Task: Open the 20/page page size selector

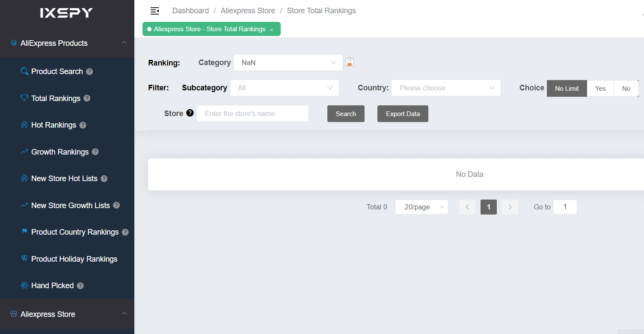Action: click(421, 207)
